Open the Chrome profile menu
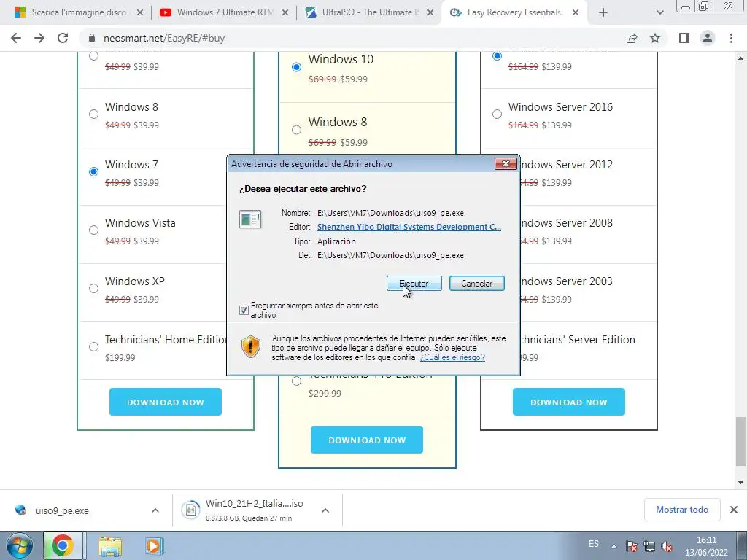747x560 pixels. click(x=708, y=38)
